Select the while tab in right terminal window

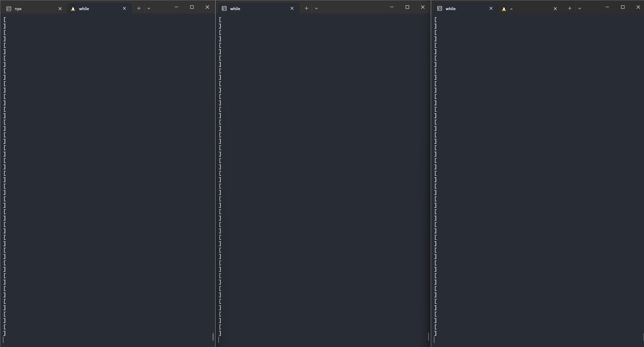point(461,9)
